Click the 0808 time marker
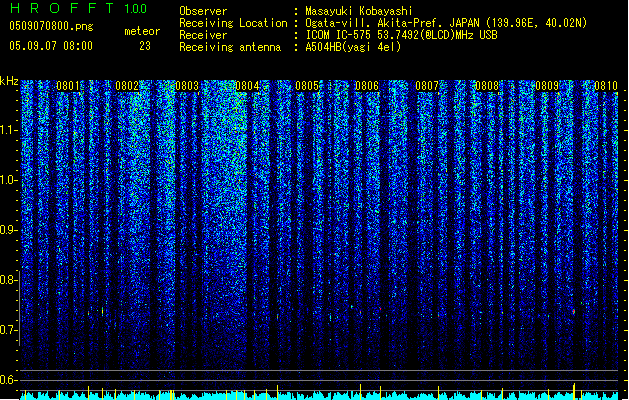629x400 pixels. click(487, 86)
